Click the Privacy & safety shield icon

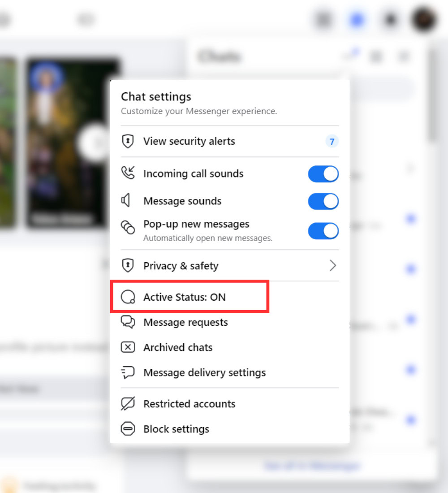click(128, 266)
